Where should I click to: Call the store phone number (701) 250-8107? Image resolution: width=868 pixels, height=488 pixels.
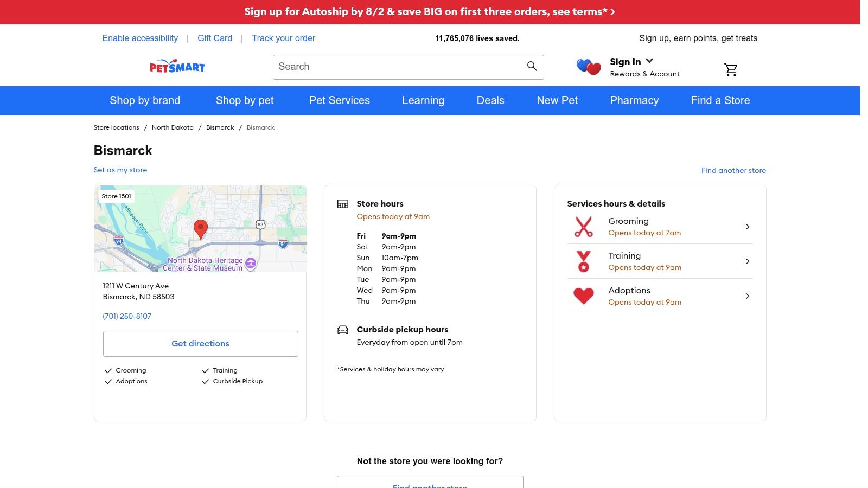(127, 316)
